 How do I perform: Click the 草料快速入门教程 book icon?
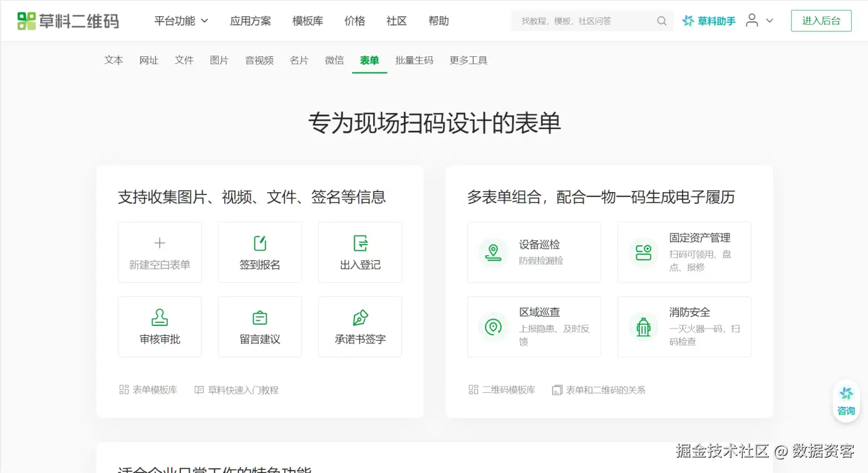click(199, 390)
